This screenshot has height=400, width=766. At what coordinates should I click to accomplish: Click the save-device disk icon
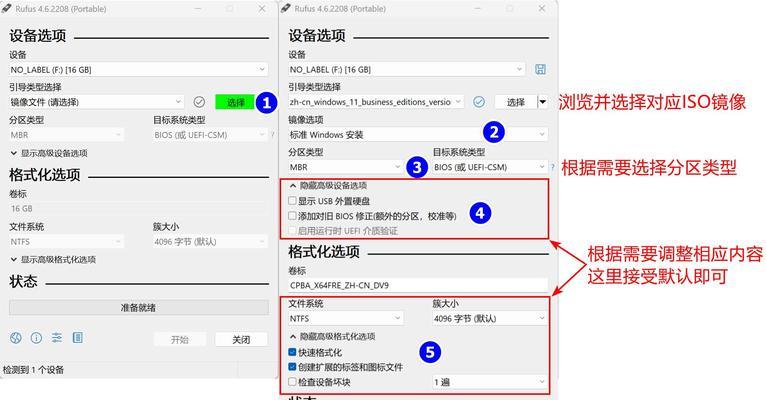point(541,69)
